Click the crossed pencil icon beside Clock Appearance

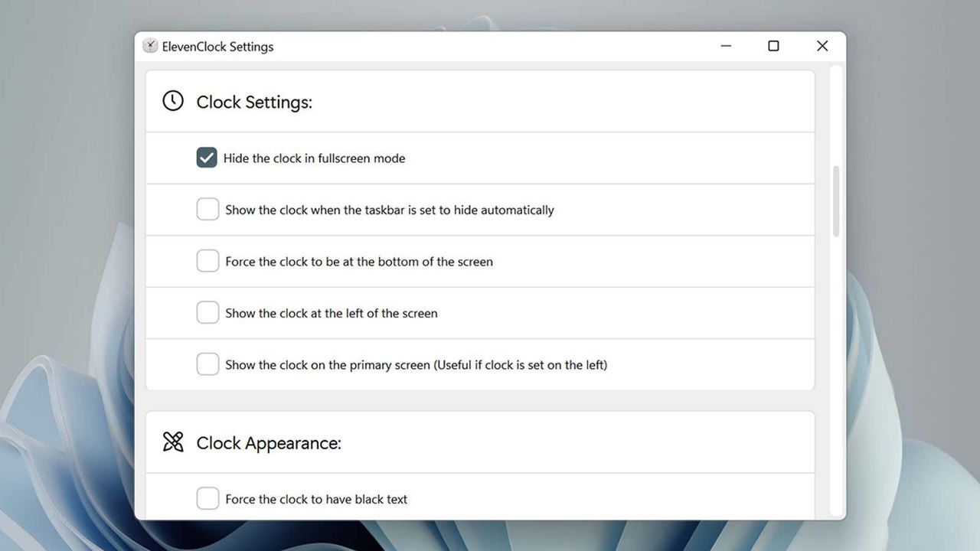(x=173, y=442)
